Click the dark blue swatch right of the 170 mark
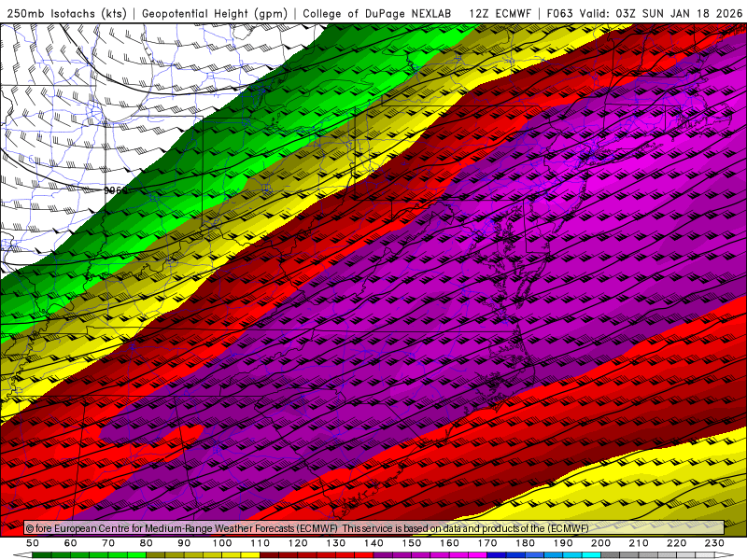The height and width of the screenshot is (560, 747). (x=497, y=555)
